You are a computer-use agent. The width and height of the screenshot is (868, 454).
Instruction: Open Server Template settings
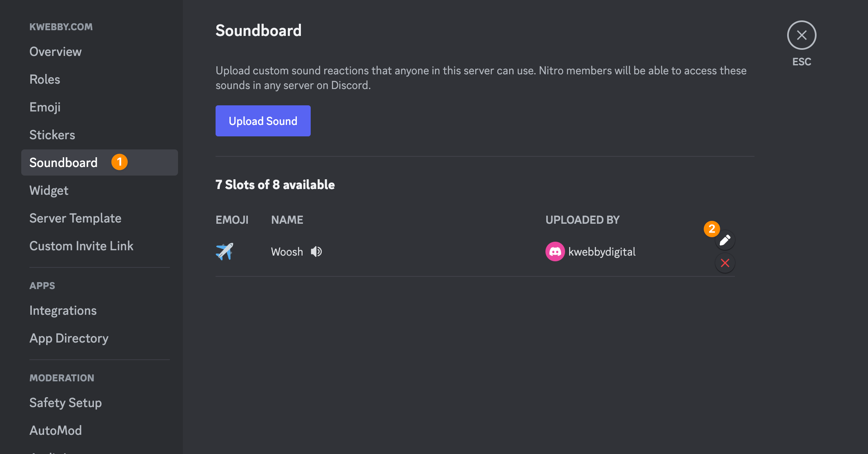click(x=75, y=218)
